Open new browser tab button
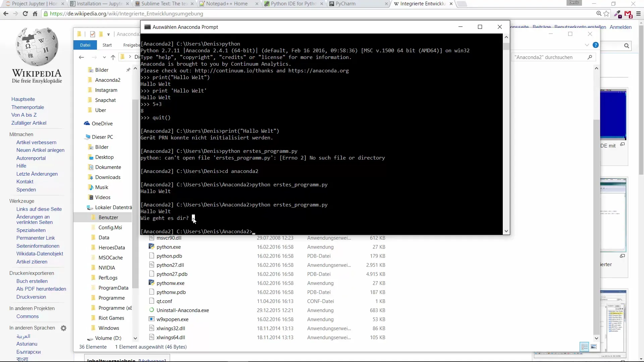The width and height of the screenshot is (644, 362). tap(462, 4)
